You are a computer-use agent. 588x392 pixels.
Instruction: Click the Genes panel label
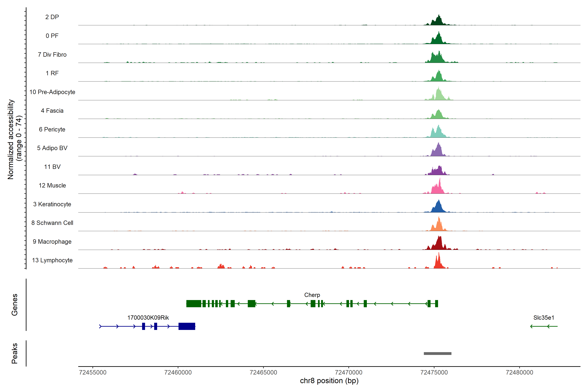15,304
